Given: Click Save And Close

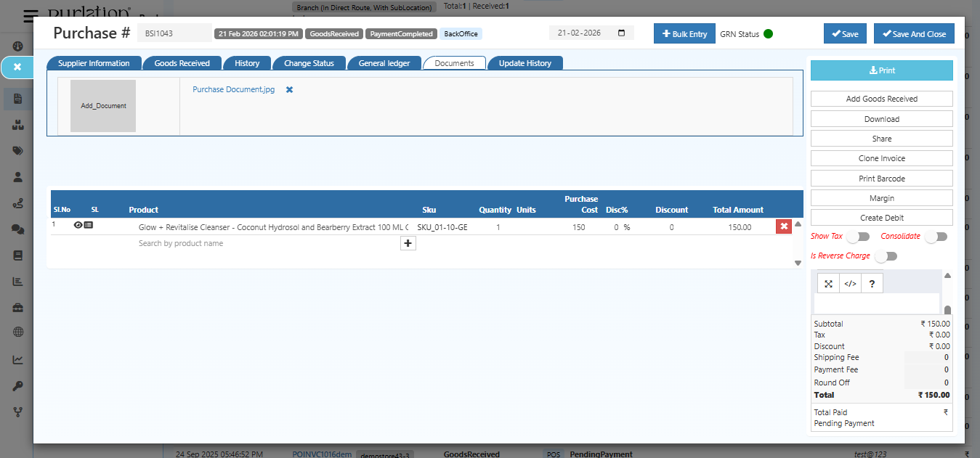Looking at the screenshot, I should tap(914, 33).
